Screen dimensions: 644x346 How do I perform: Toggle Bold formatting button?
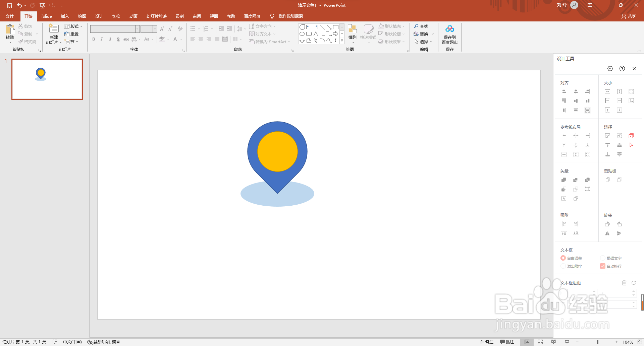(x=94, y=39)
